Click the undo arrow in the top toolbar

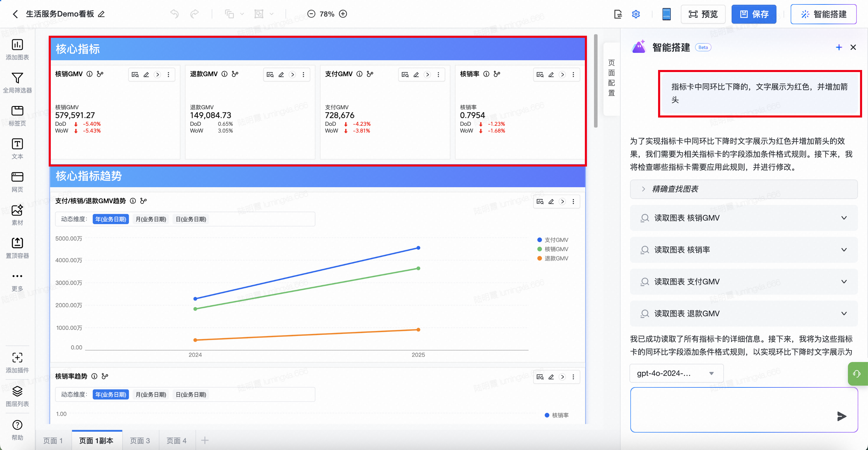(174, 14)
